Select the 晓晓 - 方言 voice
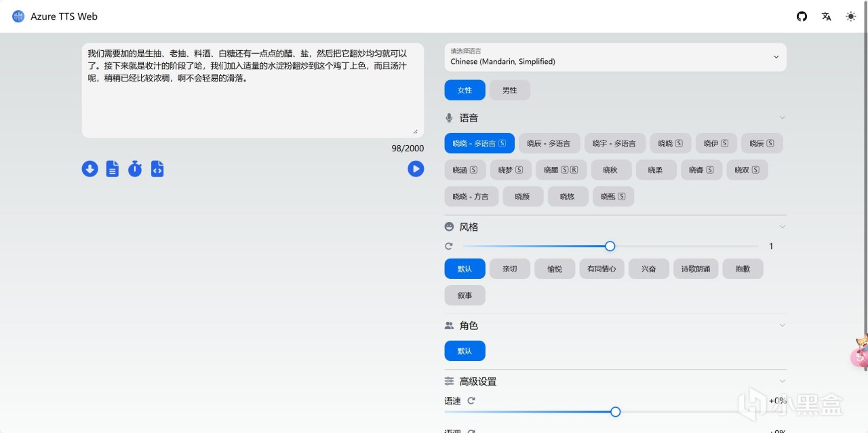The image size is (868, 433). click(x=471, y=197)
